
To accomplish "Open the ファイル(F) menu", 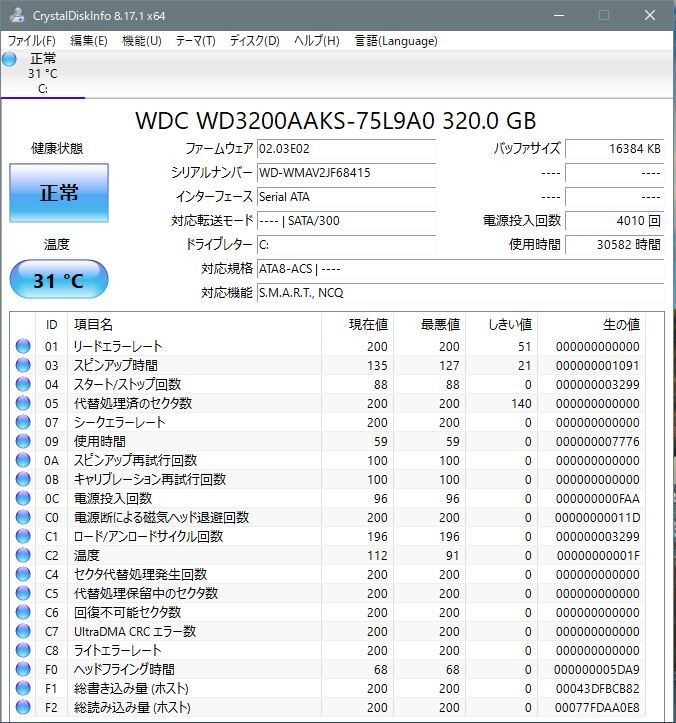I will click(31, 41).
